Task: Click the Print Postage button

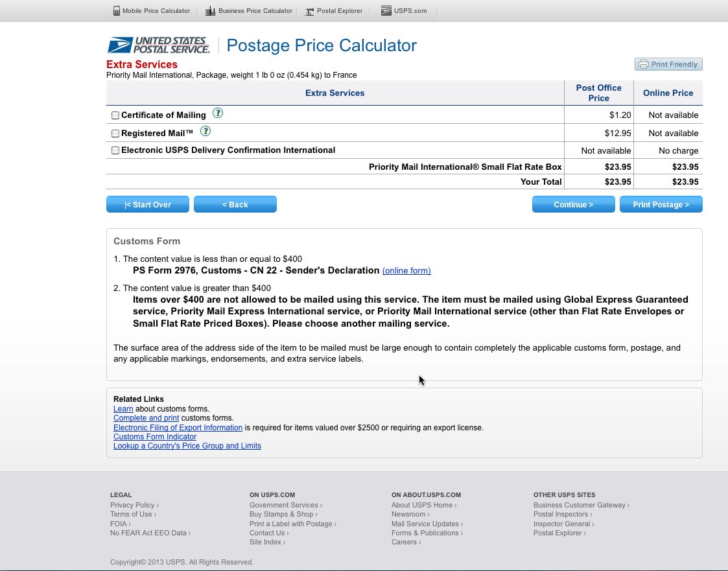Action: tap(661, 204)
